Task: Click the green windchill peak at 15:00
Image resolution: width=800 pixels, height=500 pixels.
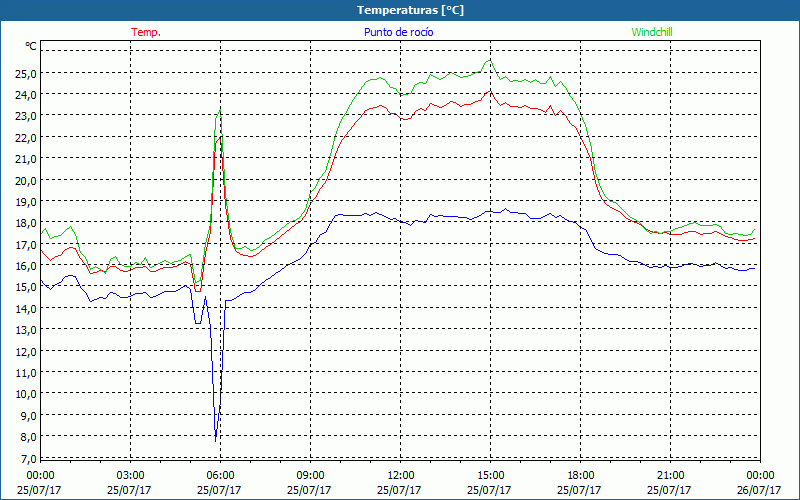Action: tap(490, 60)
